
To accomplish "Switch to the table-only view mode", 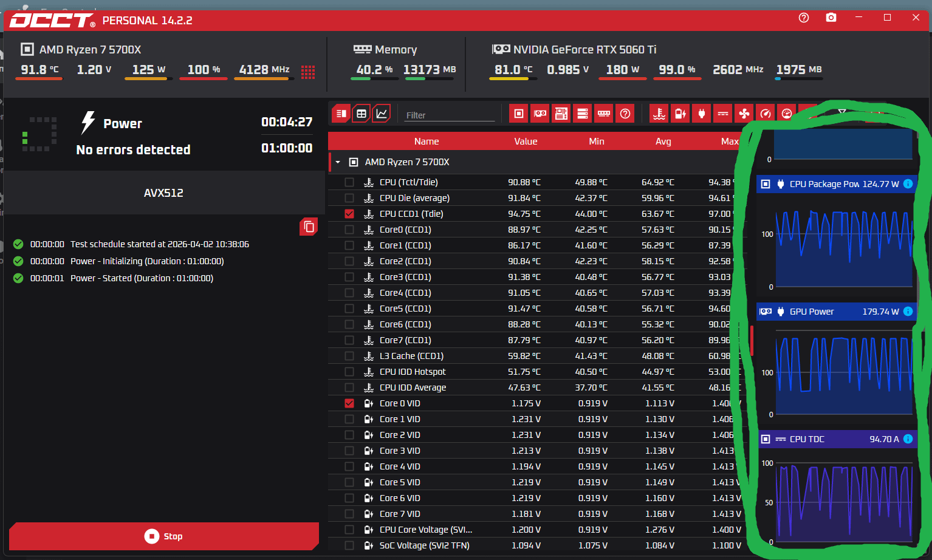I will pyautogui.click(x=361, y=114).
